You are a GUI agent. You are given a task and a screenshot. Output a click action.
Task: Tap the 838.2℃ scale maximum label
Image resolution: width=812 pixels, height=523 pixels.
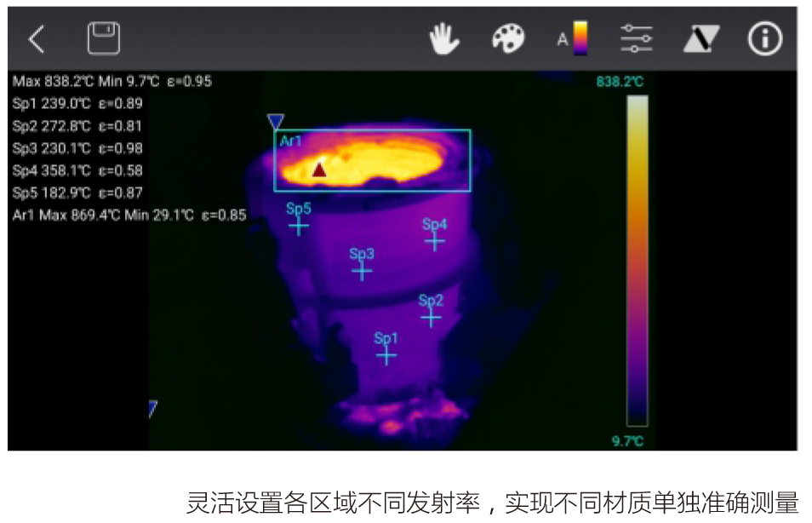(620, 82)
